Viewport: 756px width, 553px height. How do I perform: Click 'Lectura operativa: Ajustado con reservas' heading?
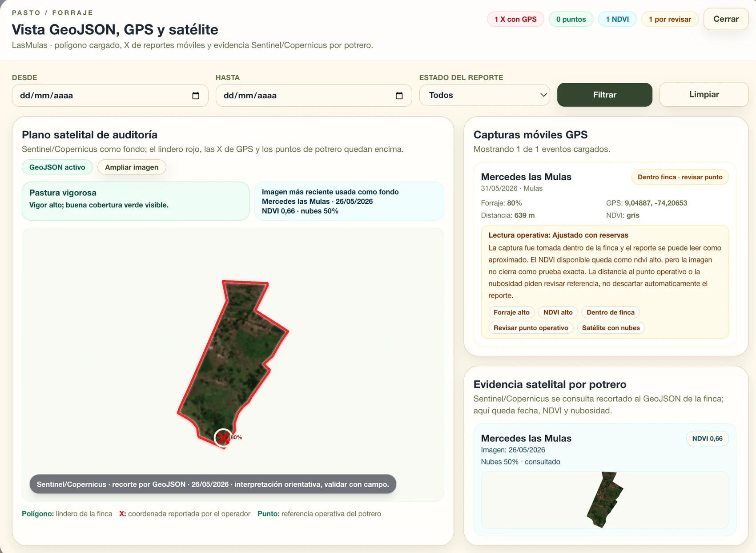pyautogui.click(x=558, y=235)
